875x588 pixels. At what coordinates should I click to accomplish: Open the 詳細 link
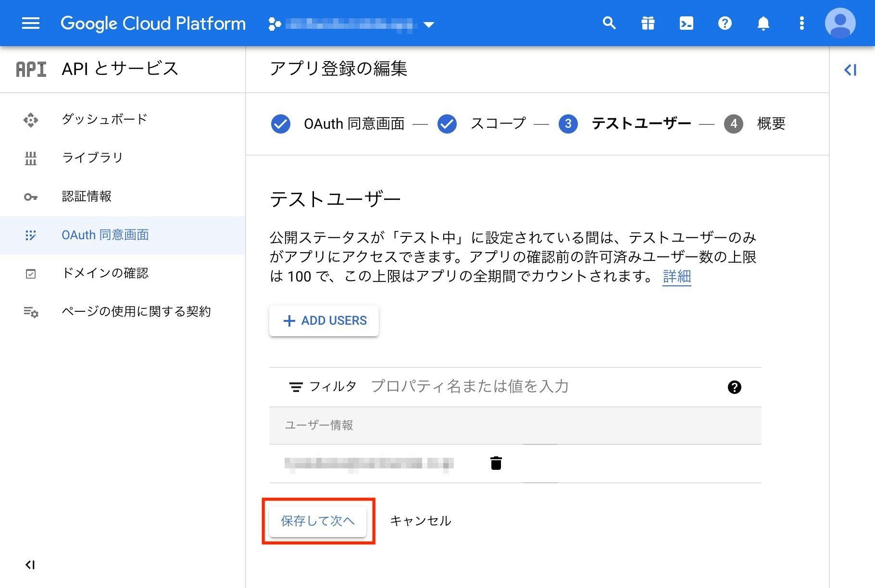pos(677,277)
